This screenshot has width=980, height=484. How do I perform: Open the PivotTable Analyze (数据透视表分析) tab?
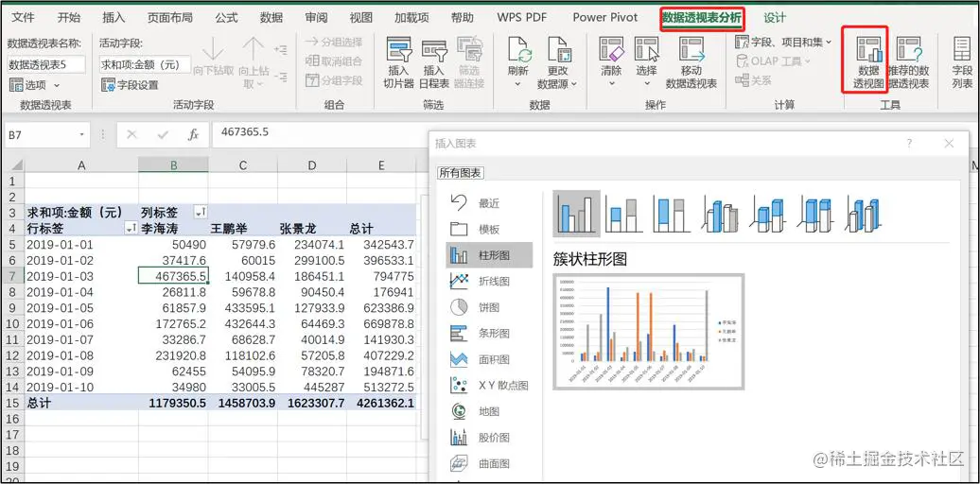702,17
